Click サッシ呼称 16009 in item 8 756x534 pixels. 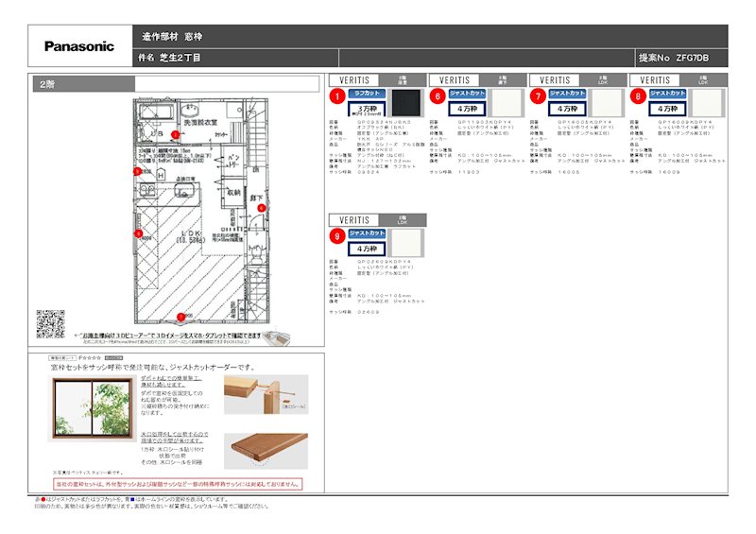[657, 172]
